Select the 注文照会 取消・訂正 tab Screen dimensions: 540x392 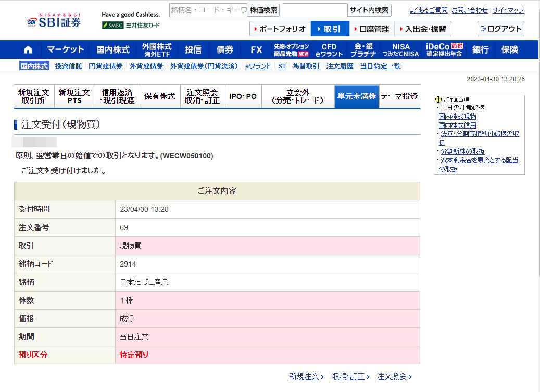click(203, 96)
